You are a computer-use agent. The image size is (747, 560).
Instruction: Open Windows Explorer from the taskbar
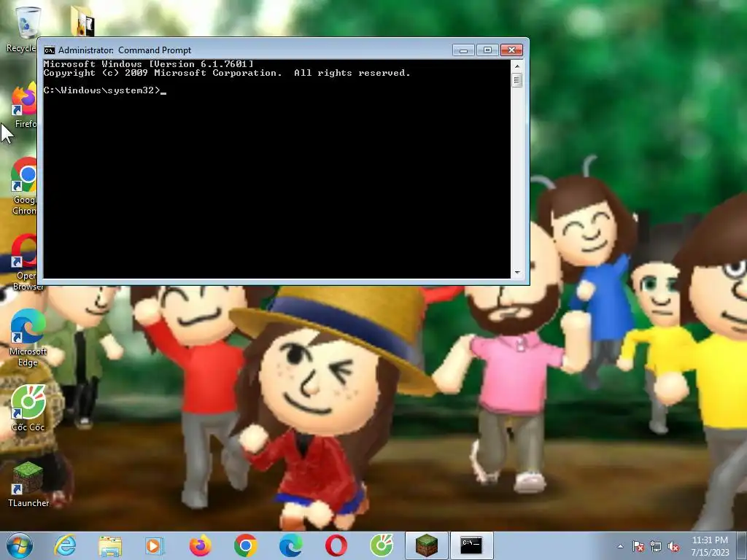[x=110, y=545]
